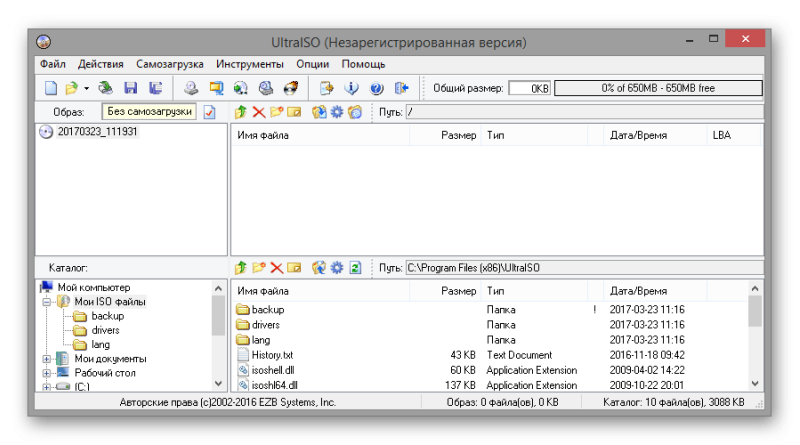Click the Имя файла header in image pane
The height and width of the screenshot is (445, 800).
(x=263, y=135)
